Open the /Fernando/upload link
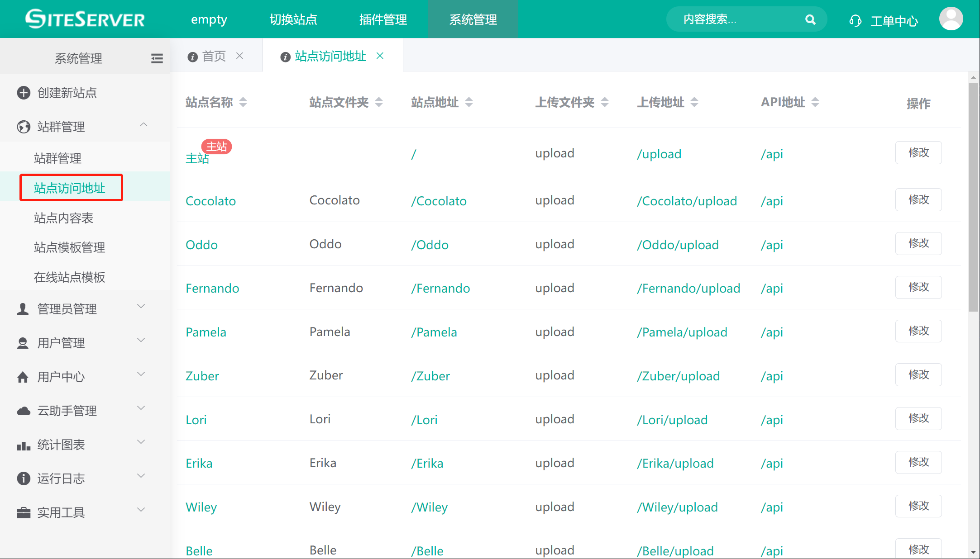 688,289
